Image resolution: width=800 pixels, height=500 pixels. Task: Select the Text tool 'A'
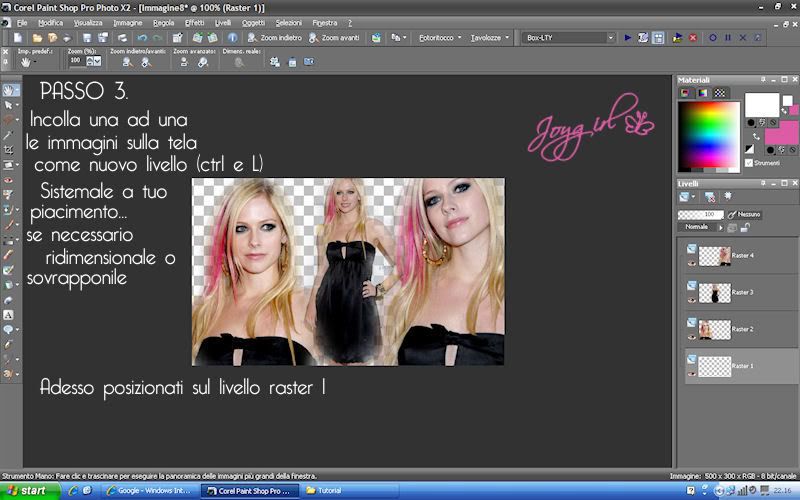point(9,315)
